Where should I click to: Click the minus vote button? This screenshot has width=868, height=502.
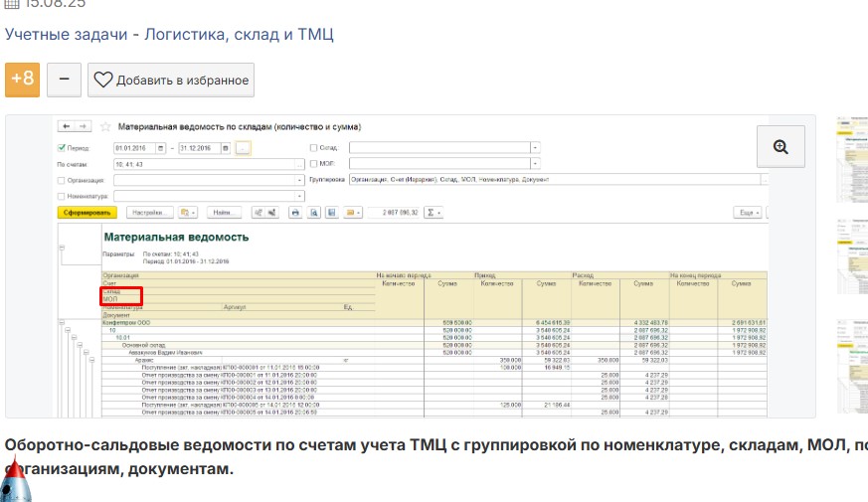pyautogui.click(x=65, y=80)
